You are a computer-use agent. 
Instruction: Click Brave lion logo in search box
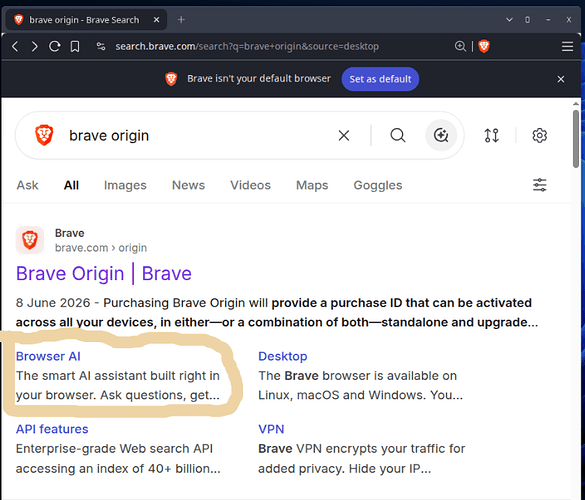tap(44, 135)
